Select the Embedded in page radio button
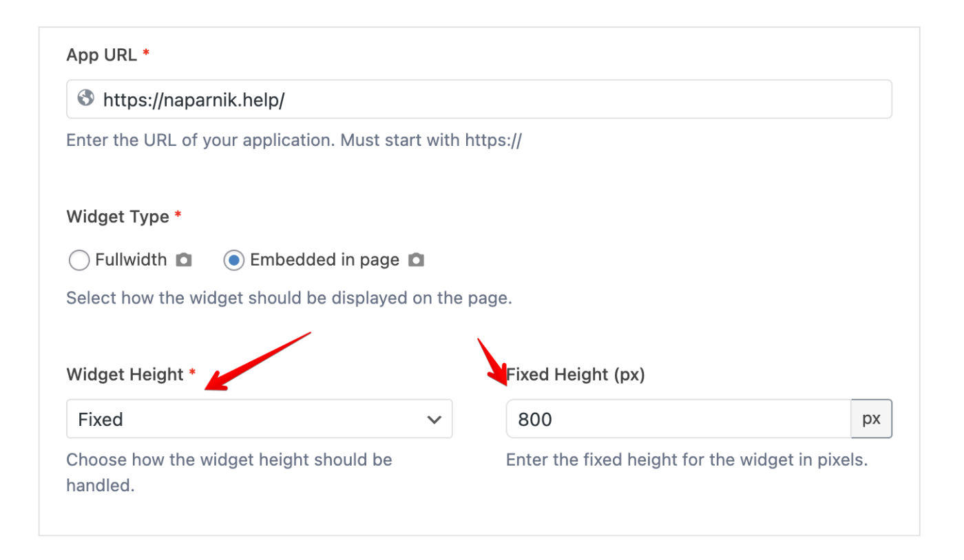This screenshot has width=964, height=560. tap(233, 261)
